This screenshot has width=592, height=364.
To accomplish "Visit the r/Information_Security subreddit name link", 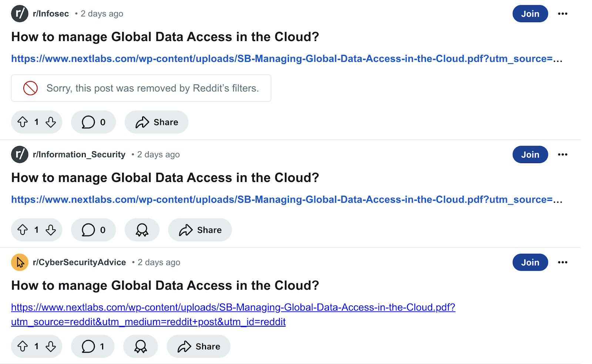I will [x=79, y=155].
